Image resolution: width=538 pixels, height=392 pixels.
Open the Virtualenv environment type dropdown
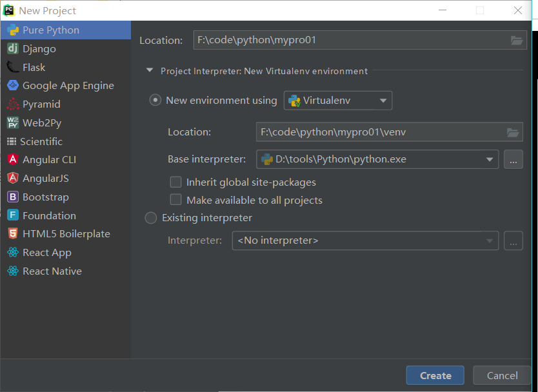click(x=338, y=101)
